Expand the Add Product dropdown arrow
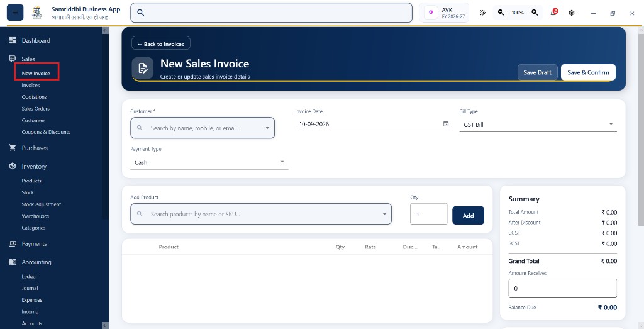644x329 pixels. [x=384, y=214]
